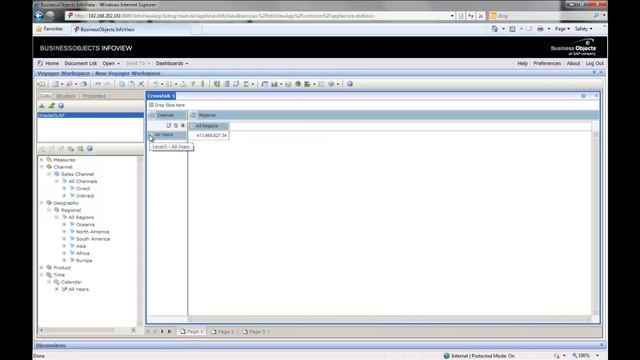Remove connection icon in Data panel
Screen dimensions: 640x360
[51, 106]
